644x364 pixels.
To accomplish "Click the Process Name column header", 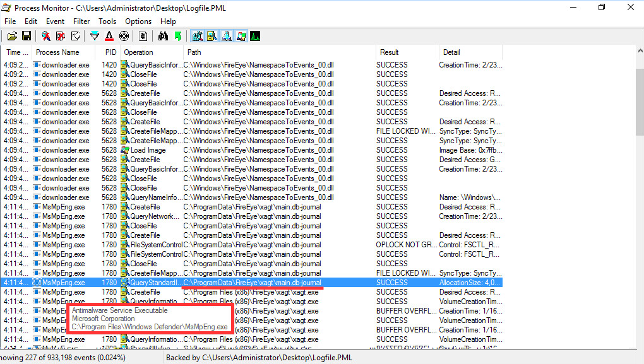I will click(x=57, y=52).
